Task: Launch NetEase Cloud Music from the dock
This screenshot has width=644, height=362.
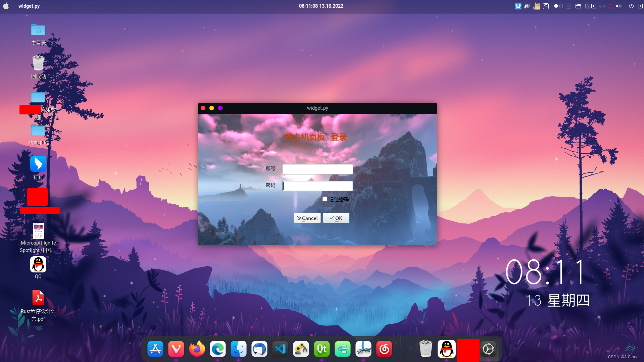Action: pos(384,349)
